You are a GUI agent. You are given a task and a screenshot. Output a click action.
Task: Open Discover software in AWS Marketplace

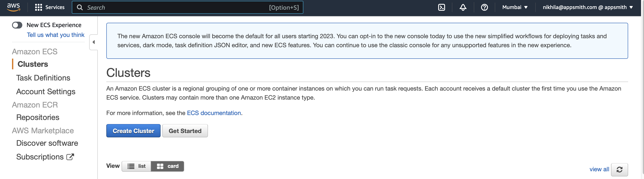click(47, 143)
